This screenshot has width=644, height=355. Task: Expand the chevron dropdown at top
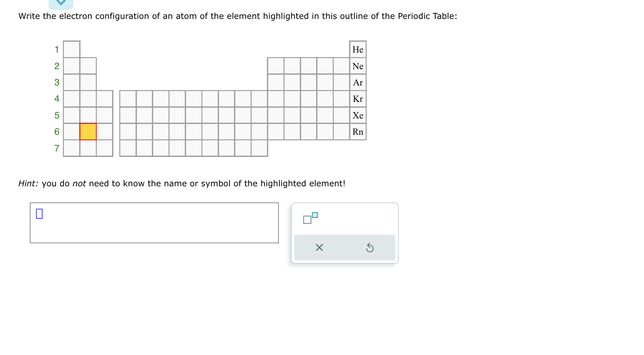(x=61, y=3)
